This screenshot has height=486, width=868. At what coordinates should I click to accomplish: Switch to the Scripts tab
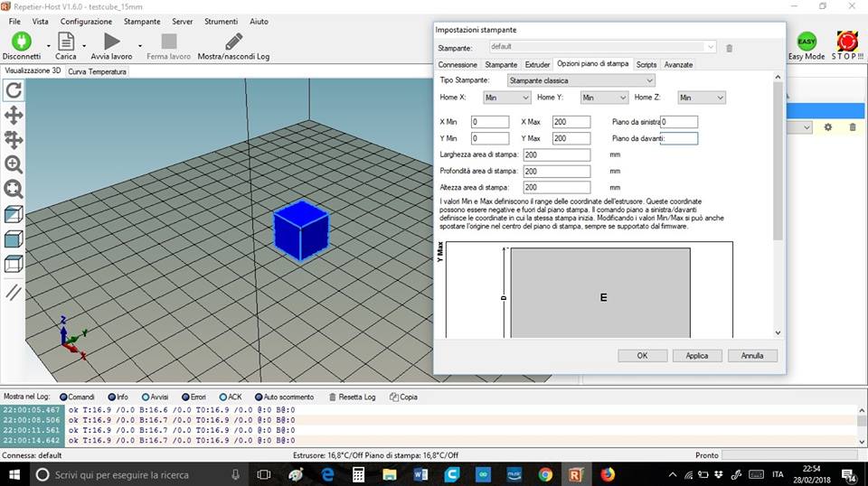click(x=646, y=65)
